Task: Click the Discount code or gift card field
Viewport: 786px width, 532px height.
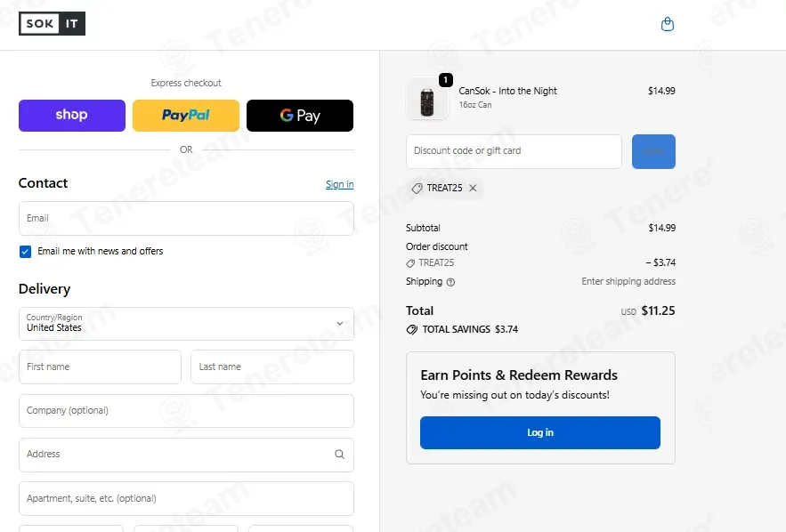Action: click(x=514, y=151)
